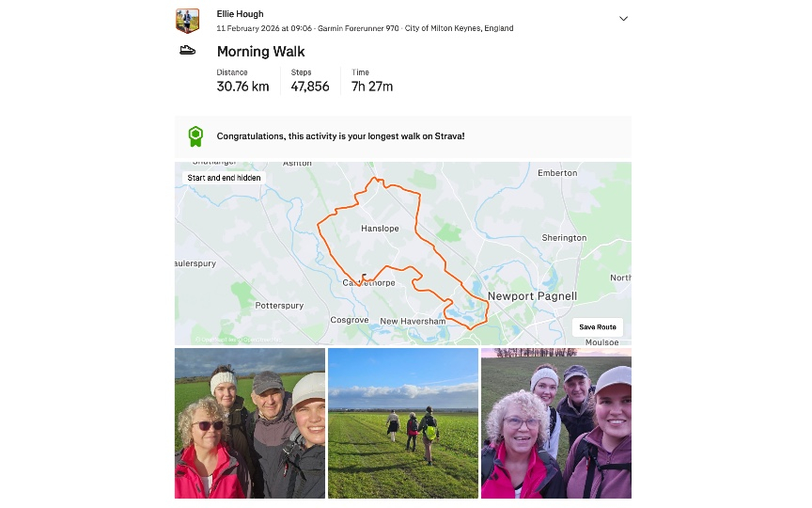Image resolution: width=812 pixels, height=508 pixels.
Task: Click the 47,856 steps stat
Action: click(310, 81)
